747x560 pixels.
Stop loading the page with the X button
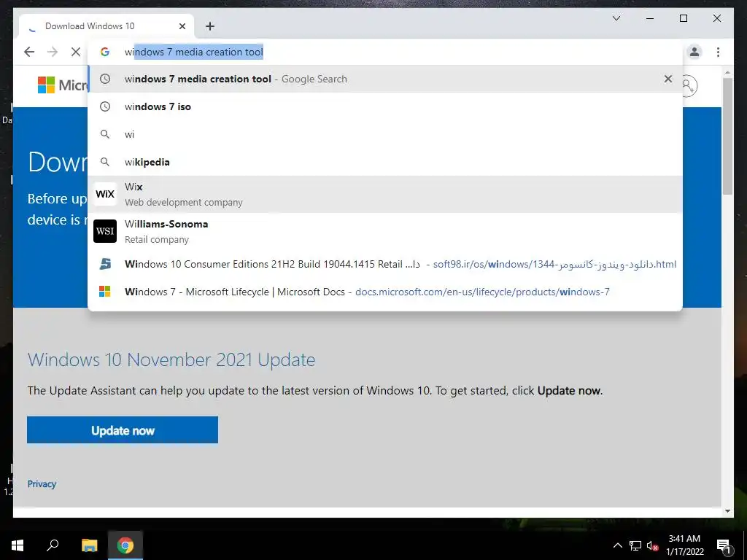point(76,52)
